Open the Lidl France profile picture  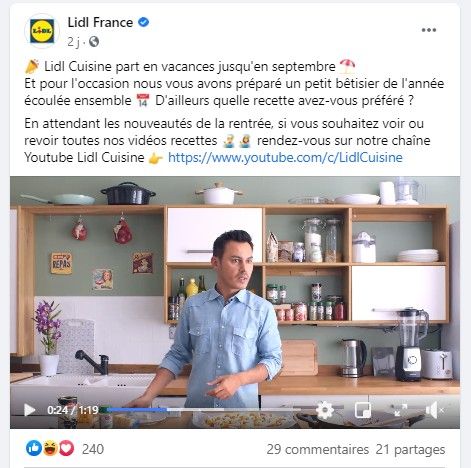pyautogui.click(x=42, y=31)
